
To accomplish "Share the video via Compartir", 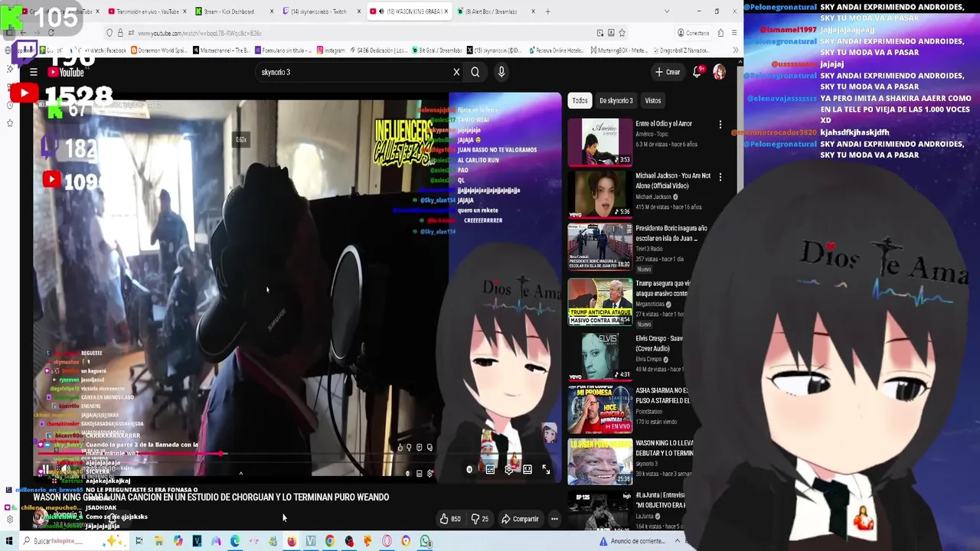I will (521, 519).
